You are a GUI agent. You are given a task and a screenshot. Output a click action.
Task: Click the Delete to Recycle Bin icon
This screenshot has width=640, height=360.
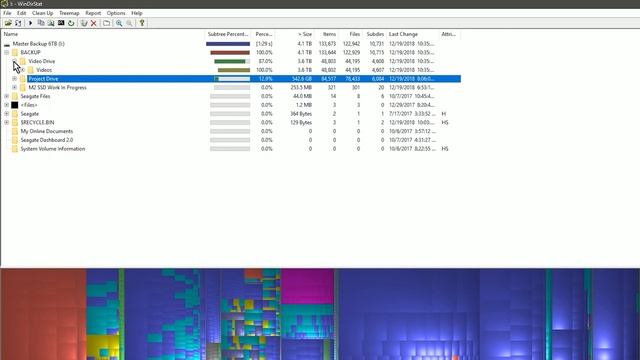84,23
